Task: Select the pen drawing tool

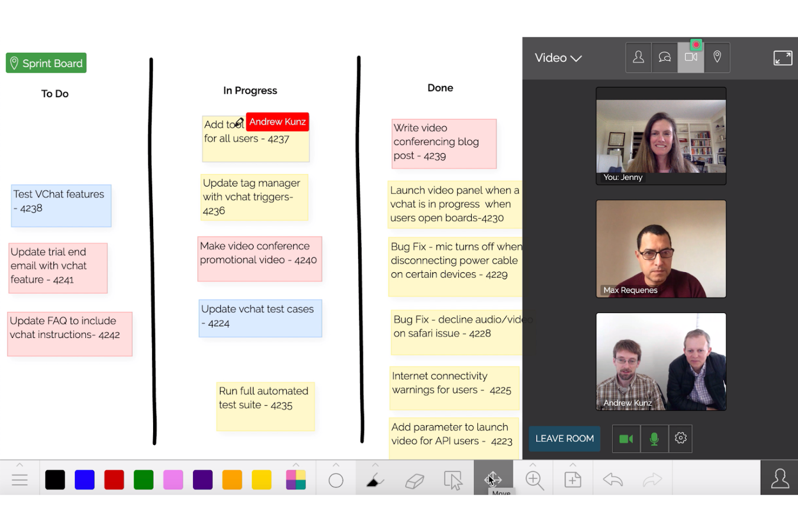Action: pos(375,480)
